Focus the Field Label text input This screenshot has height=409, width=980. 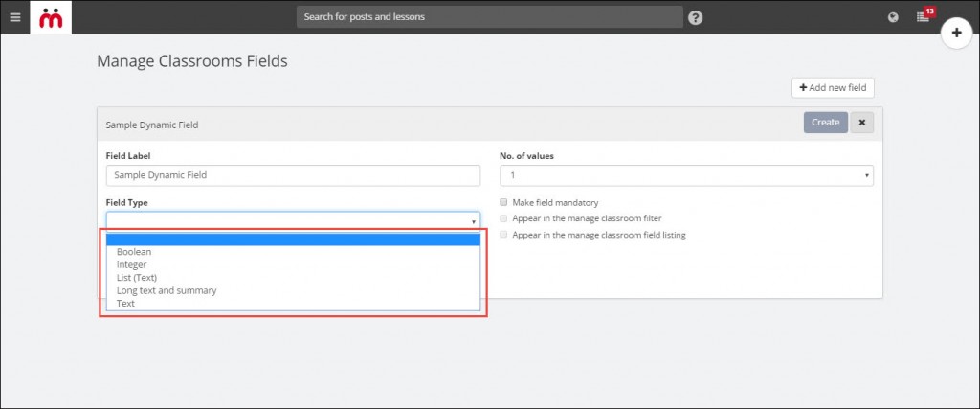tap(293, 175)
